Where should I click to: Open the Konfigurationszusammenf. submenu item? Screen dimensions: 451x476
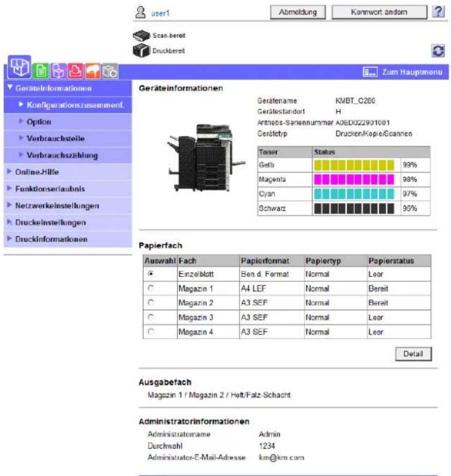point(68,105)
